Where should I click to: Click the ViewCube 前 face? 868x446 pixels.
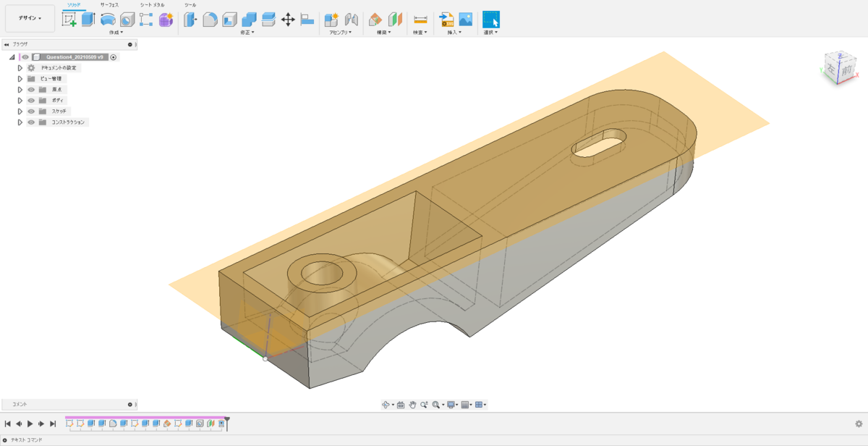(846, 72)
